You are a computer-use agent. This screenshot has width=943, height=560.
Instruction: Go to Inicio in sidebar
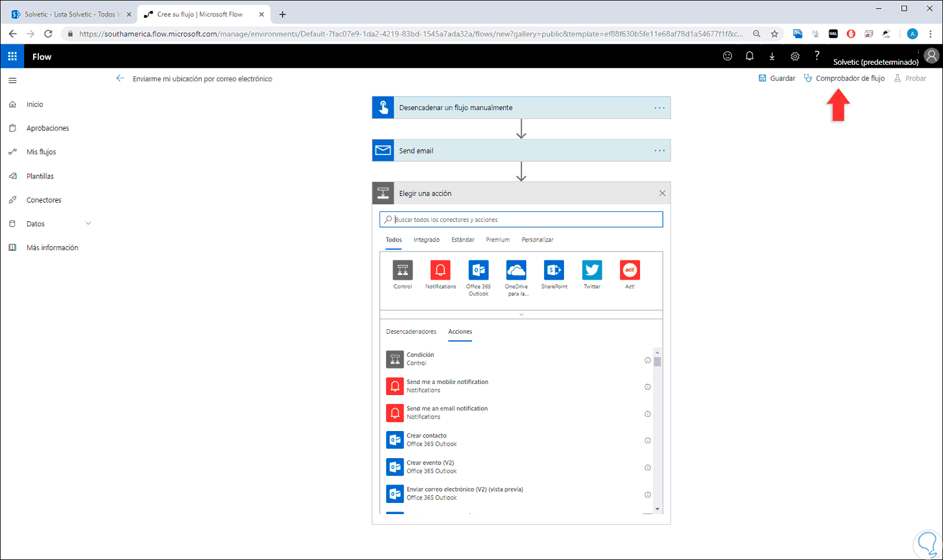click(35, 104)
